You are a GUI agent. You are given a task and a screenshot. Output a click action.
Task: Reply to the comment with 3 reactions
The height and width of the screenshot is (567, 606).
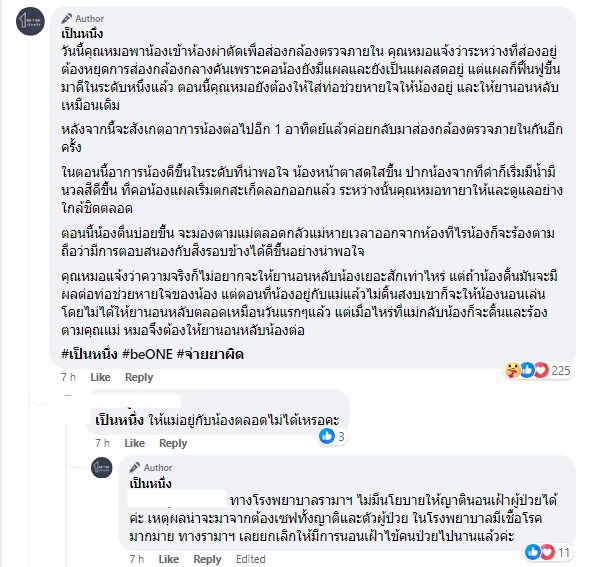[173, 443]
